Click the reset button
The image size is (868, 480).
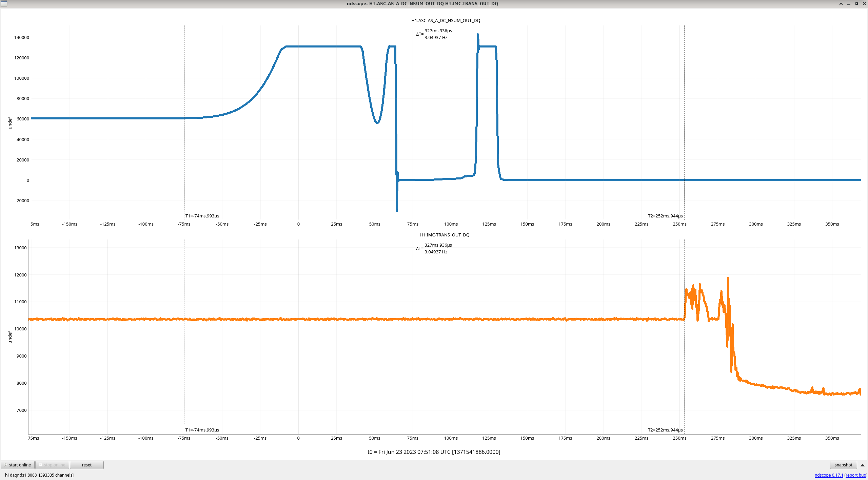[x=86, y=465]
